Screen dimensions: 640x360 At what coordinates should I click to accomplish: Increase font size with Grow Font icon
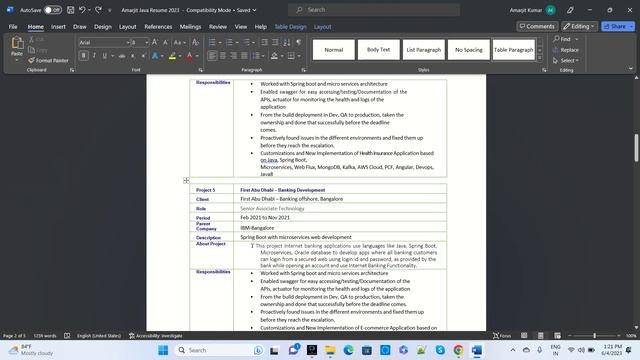click(155, 42)
